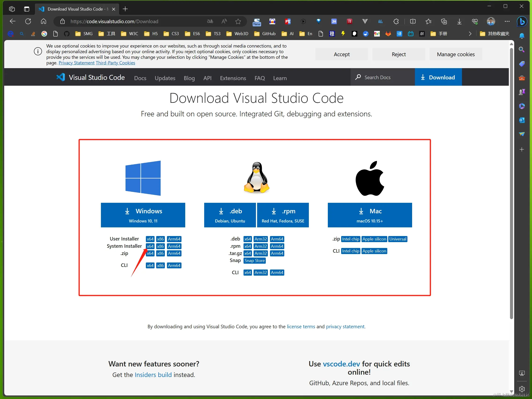Open the Extensions nav item
The width and height of the screenshot is (532, 399).
[233, 78]
